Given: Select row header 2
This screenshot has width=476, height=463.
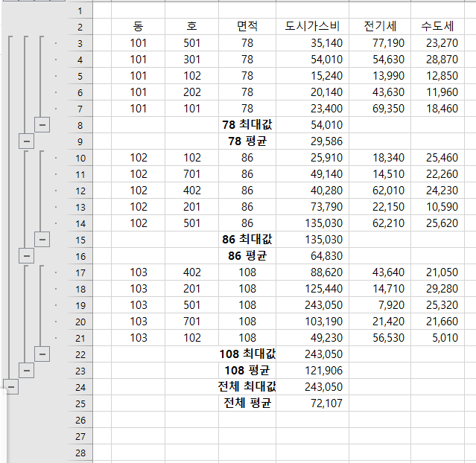Looking at the screenshot, I should tap(80, 27).
